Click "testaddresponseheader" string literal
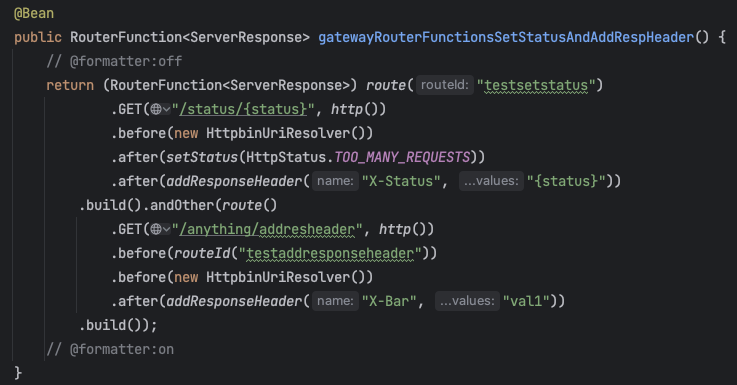 [x=330, y=253]
